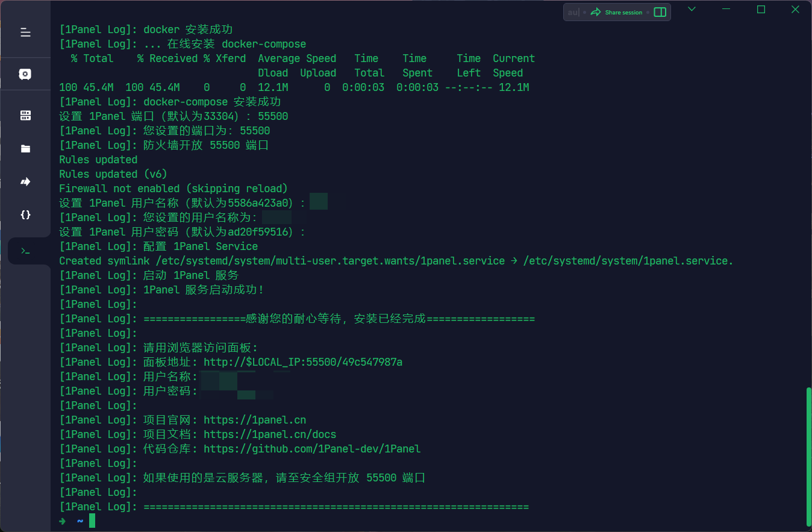Click the 'docker-compose 安装成功' log line
The image size is (812, 532).
[170, 102]
